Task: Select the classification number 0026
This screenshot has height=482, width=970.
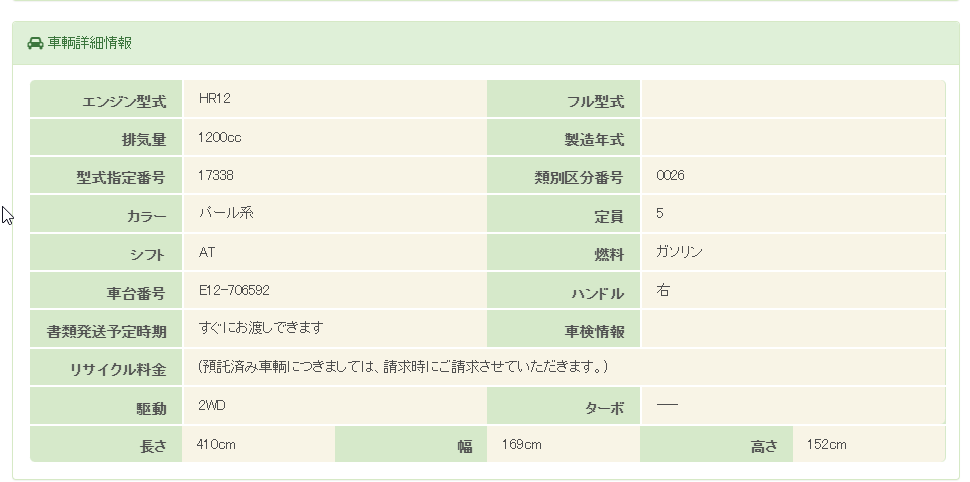Action: [671, 175]
